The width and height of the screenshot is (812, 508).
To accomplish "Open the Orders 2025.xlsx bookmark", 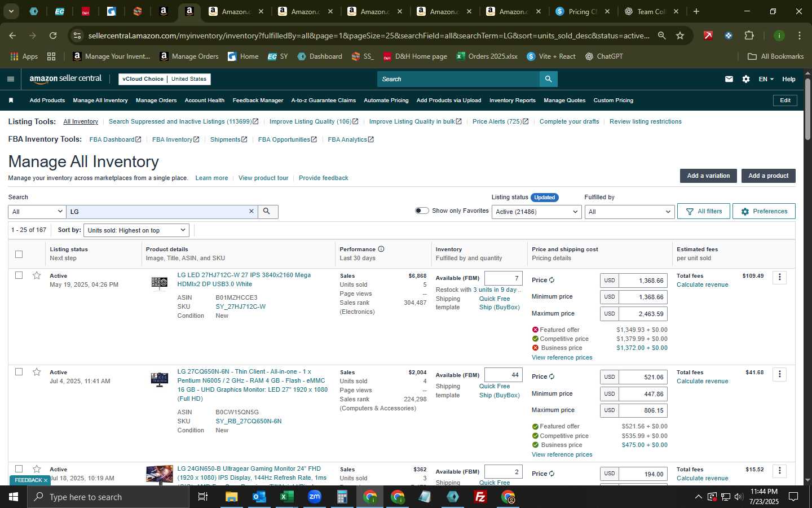I will point(487,56).
